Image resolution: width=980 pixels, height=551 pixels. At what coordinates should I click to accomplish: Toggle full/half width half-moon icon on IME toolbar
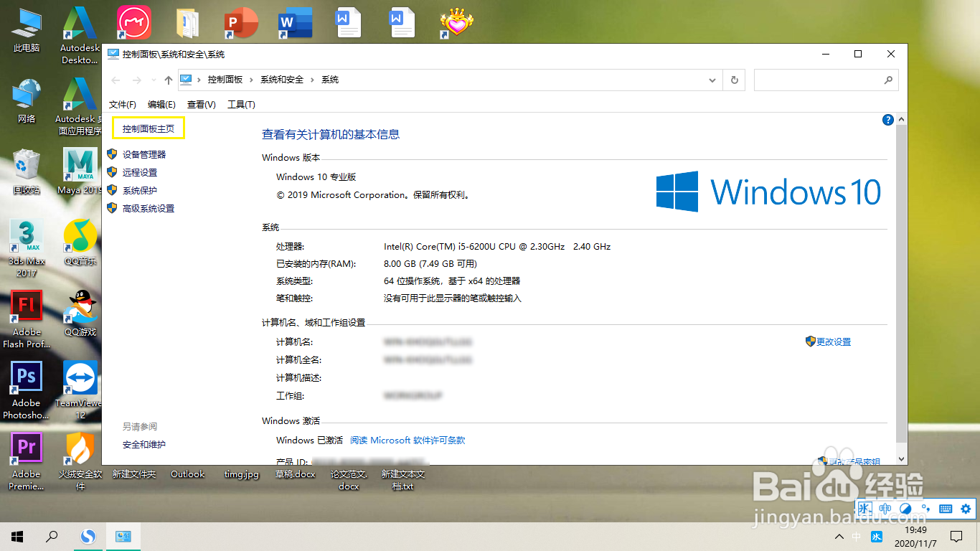(x=905, y=509)
